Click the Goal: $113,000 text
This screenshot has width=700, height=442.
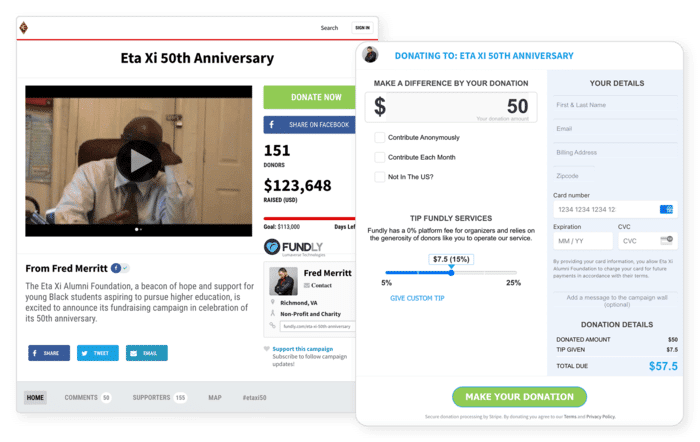282,227
